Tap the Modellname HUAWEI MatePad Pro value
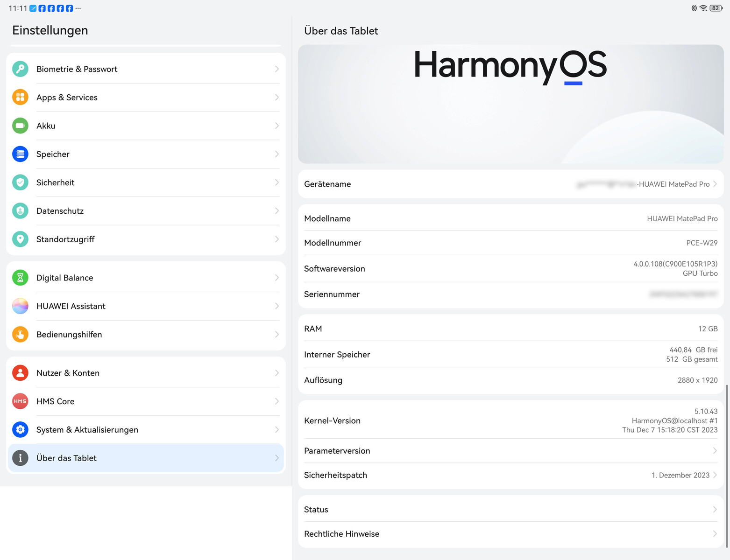Viewport: 730px width, 560px height. pos(682,218)
